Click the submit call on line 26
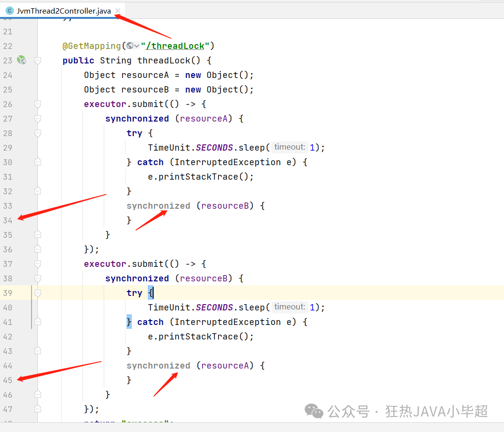The width and height of the screenshot is (504, 432). [x=147, y=104]
